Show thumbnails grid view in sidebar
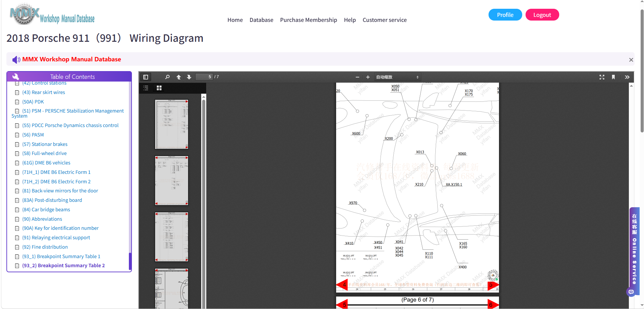The width and height of the screenshot is (644, 309). (x=159, y=88)
